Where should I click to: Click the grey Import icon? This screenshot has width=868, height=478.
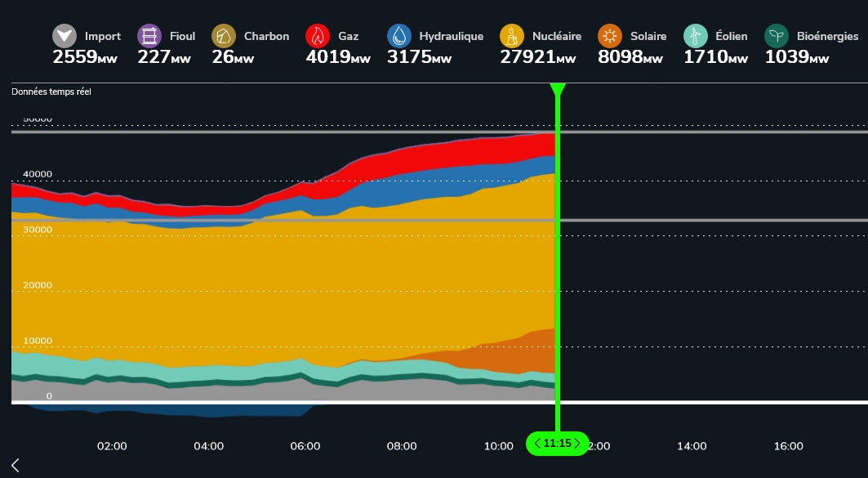tap(65, 36)
